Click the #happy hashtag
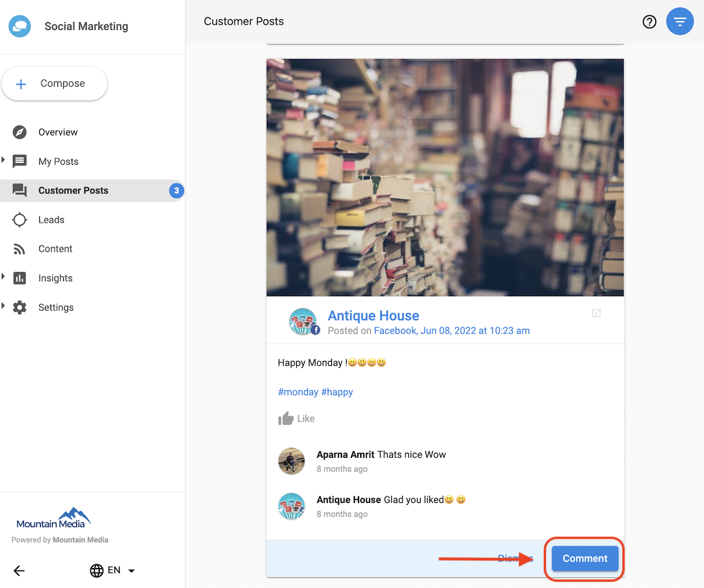 pyautogui.click(x=337, y=392)
